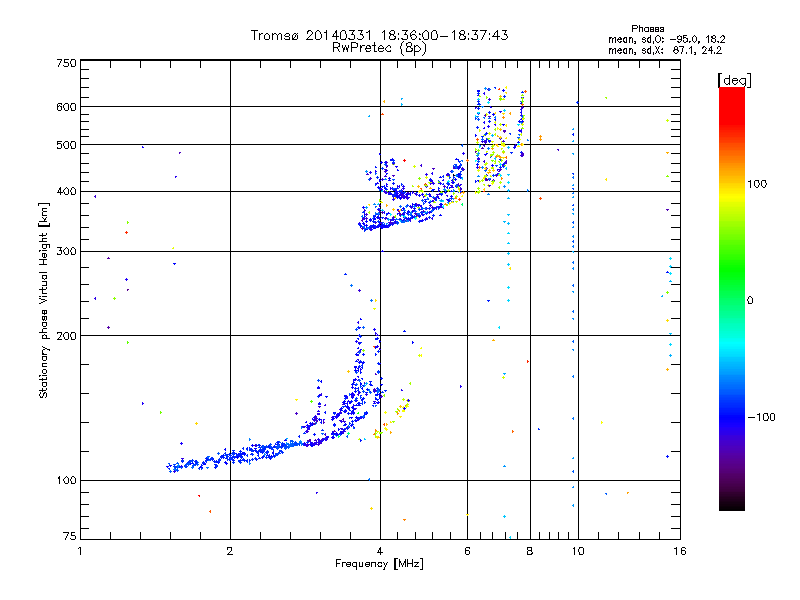Click the y-axis tick label '200'
The height and width of the screenshot is (600, 800).
point(66,336)
